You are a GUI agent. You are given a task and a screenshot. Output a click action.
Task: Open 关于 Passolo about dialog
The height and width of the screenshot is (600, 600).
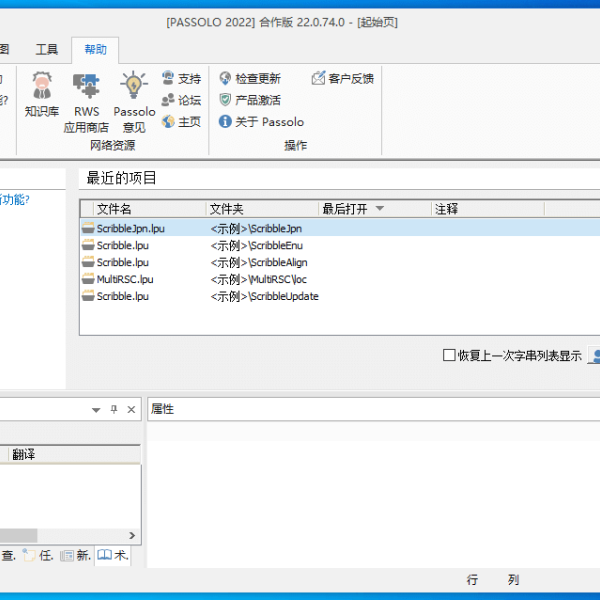pos(261,122)
